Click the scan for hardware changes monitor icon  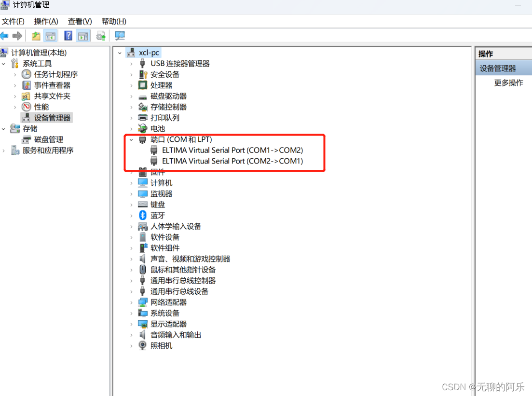pos(120,36)
